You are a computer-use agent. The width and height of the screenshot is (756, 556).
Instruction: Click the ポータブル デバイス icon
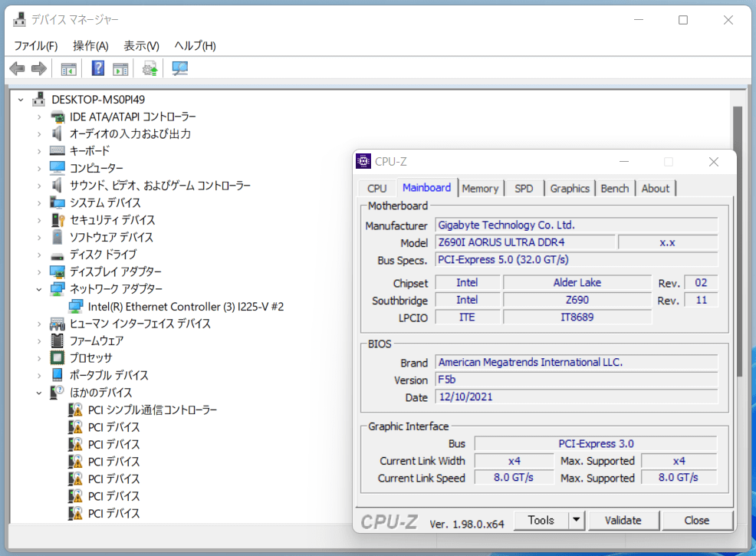click(58, 375)
